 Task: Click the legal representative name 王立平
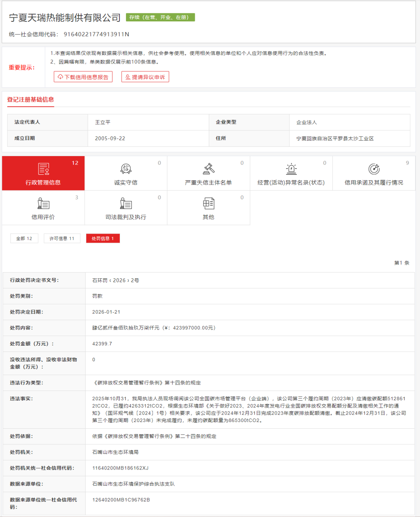103,122
